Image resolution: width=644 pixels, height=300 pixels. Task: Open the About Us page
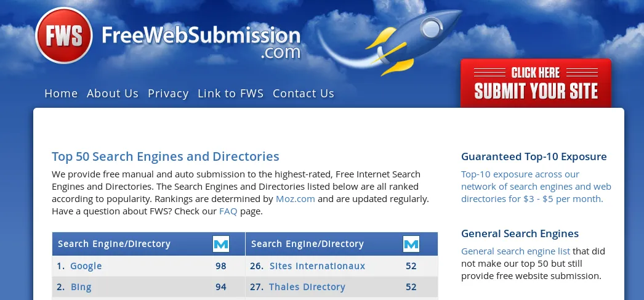pos(113,94)
